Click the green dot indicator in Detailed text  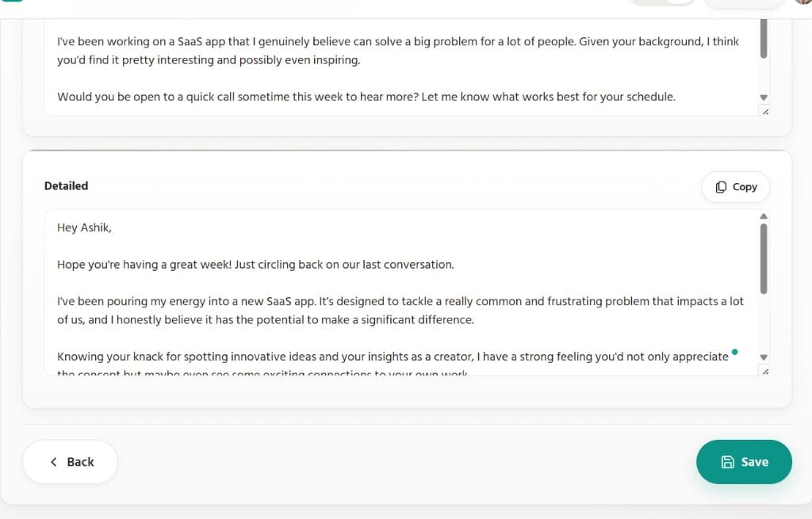(x=735, y=351)
